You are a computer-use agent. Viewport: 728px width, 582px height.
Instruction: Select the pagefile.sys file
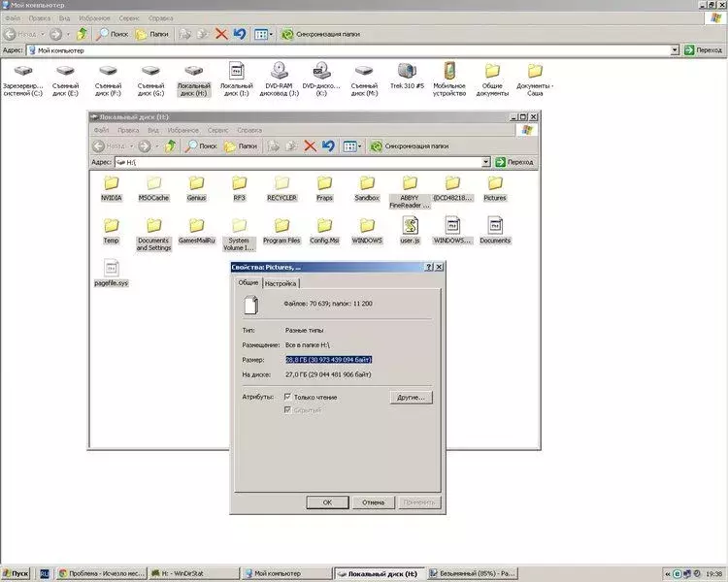pos(111,274)
